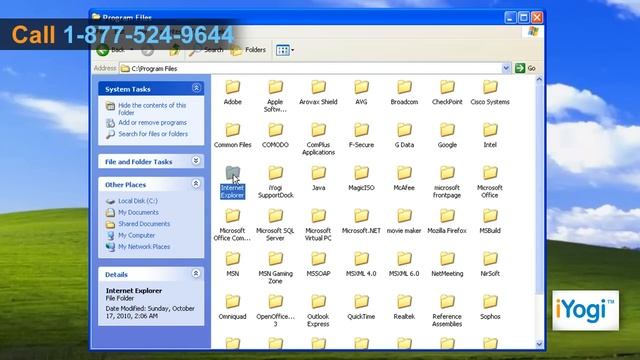Select the OpenOffice 3 folder
The height and width of the screenshot is (360, 640).
click(x=275, y=311)
